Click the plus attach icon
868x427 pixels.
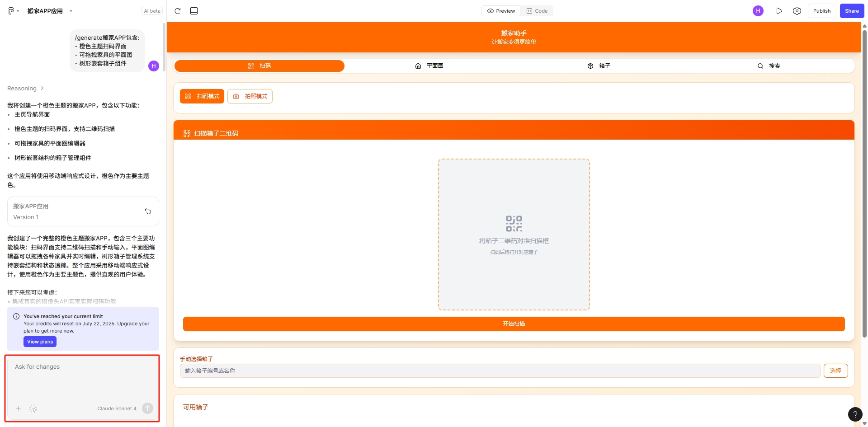tap(18, 408)
